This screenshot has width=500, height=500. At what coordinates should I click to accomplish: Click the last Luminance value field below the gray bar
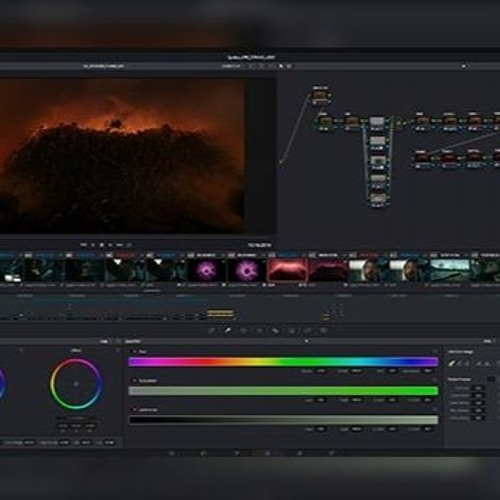(x=428, y=429)
